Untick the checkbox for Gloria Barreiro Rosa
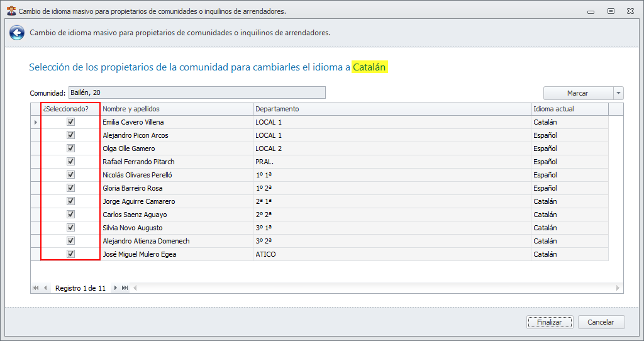 click(x=70, y=188)
